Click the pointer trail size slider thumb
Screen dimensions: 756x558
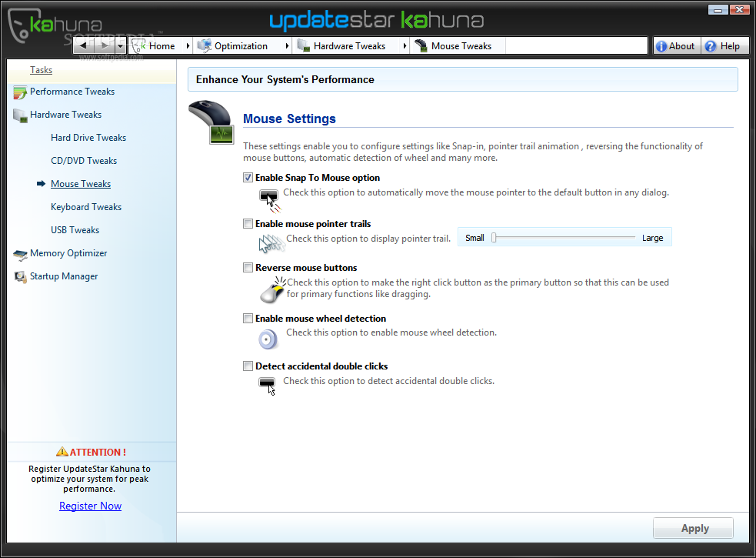(x=494, y=238)
